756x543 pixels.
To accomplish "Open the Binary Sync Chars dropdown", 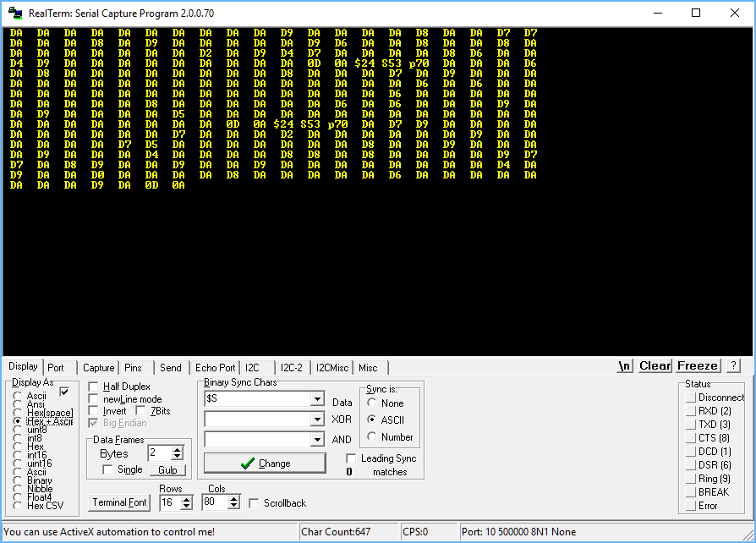I will tap(319, 398).
